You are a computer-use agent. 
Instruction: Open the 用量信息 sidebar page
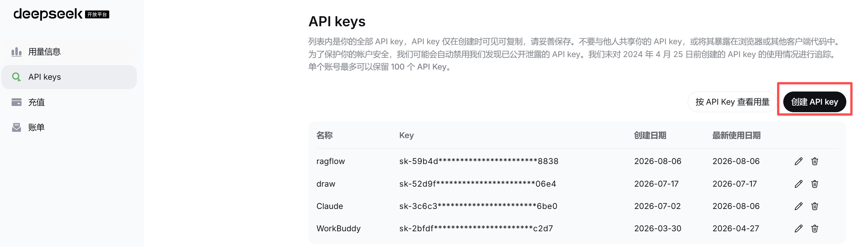coord(69,52)
